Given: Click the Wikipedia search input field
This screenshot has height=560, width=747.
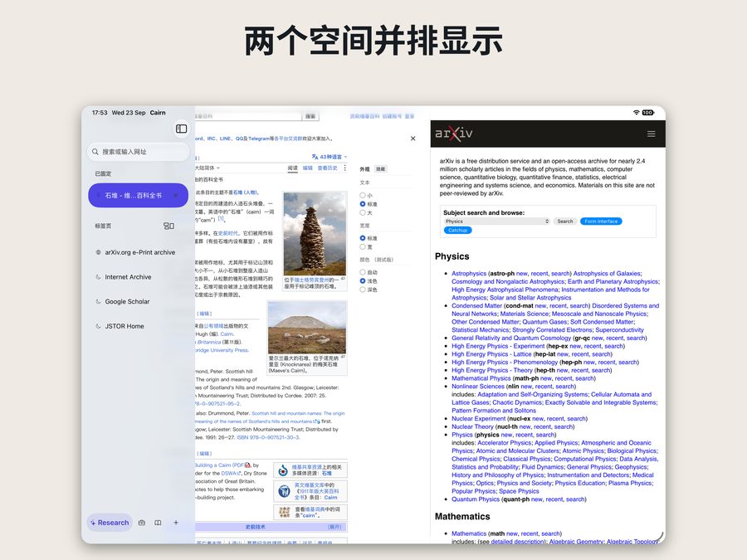Looking at the screenshot, I should coord(248,116).
